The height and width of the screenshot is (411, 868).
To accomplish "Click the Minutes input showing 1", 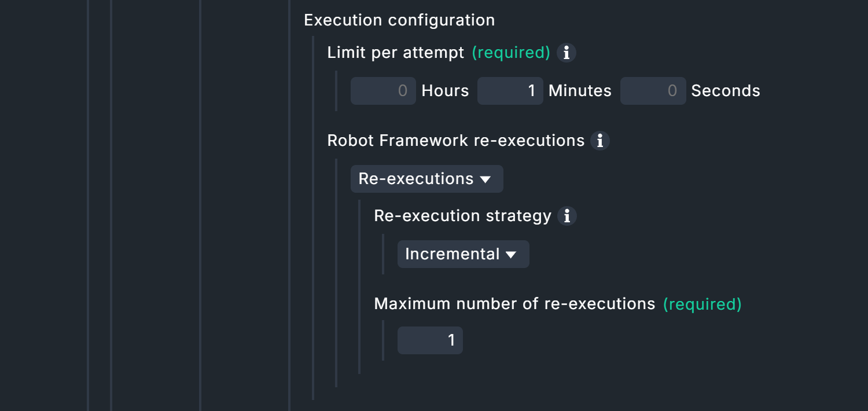I will click(x=510, y=91).
